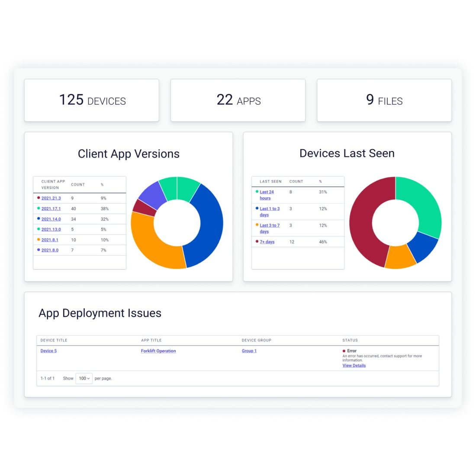Image resolution: width=476 pixels, height=476 pixels.
Task: Click the 2021.13.0 version link
Action: [x=51, y=229]
